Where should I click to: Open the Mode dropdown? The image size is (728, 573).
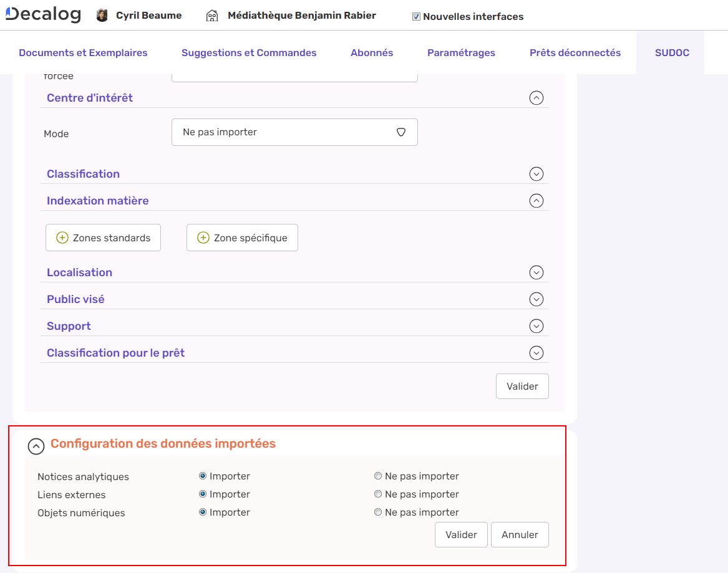click(294, 132)
